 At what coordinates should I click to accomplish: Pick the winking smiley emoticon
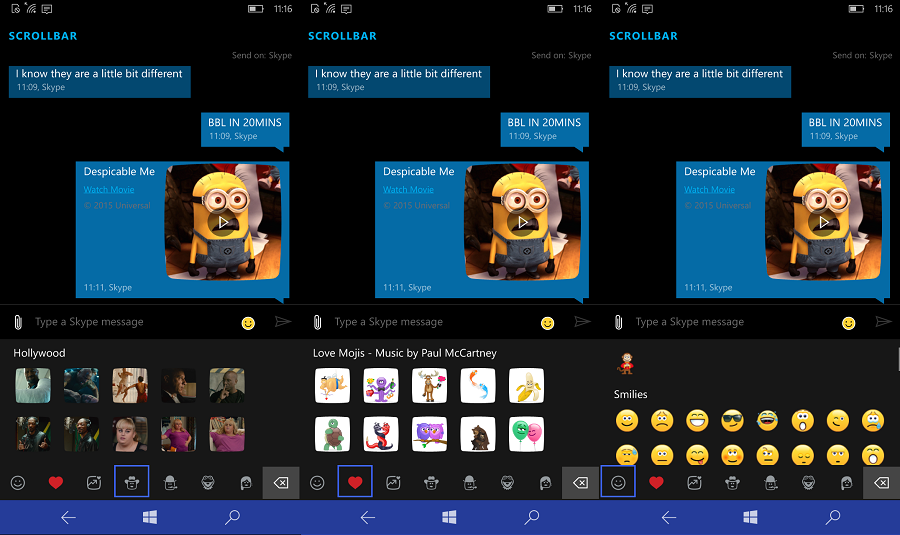pos(837,421)
